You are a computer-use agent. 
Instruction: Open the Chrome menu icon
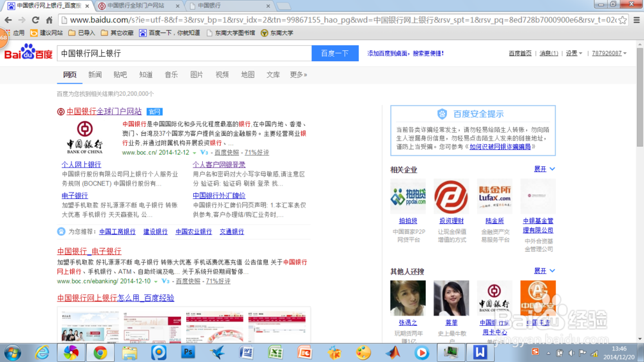637,20
